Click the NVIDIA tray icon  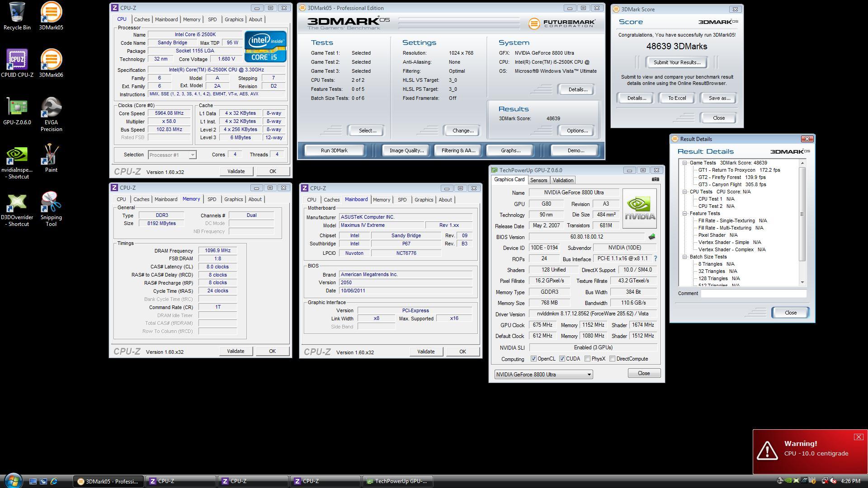(788, 481)
